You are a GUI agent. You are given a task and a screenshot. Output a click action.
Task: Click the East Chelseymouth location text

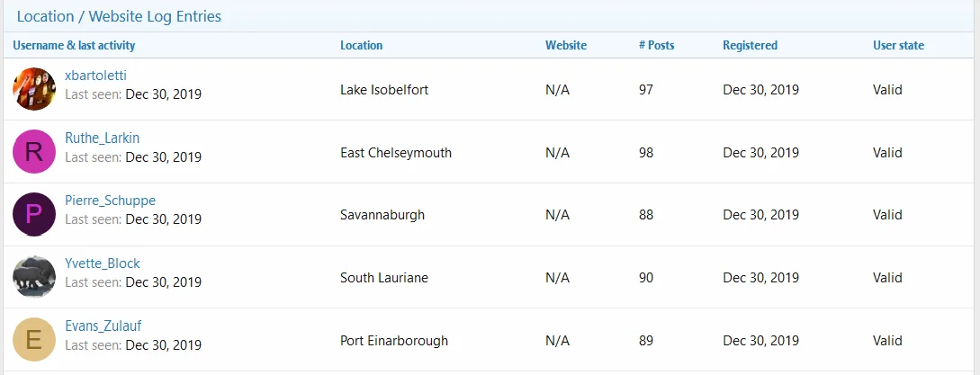tap(396, 153)
